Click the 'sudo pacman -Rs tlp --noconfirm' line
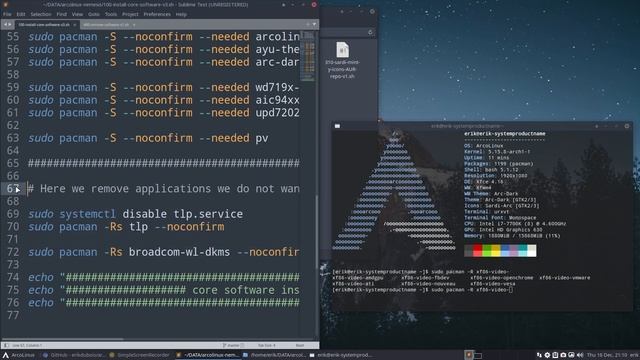The height and width of the screenshot is (360, 640). click(126, 227)
